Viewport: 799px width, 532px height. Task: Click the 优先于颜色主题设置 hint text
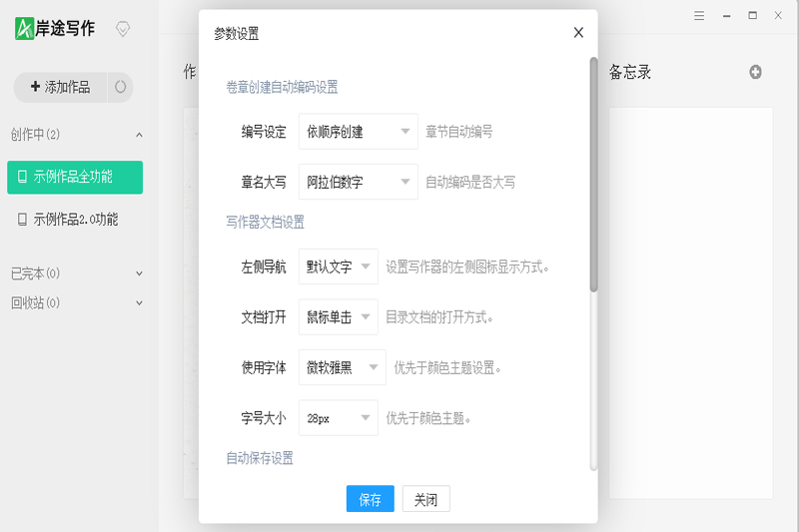tap(447, 367)
